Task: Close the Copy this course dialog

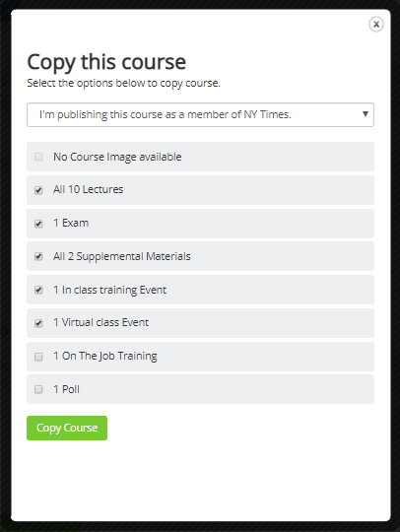Action: pyautogui.click(x=376, y=24)
